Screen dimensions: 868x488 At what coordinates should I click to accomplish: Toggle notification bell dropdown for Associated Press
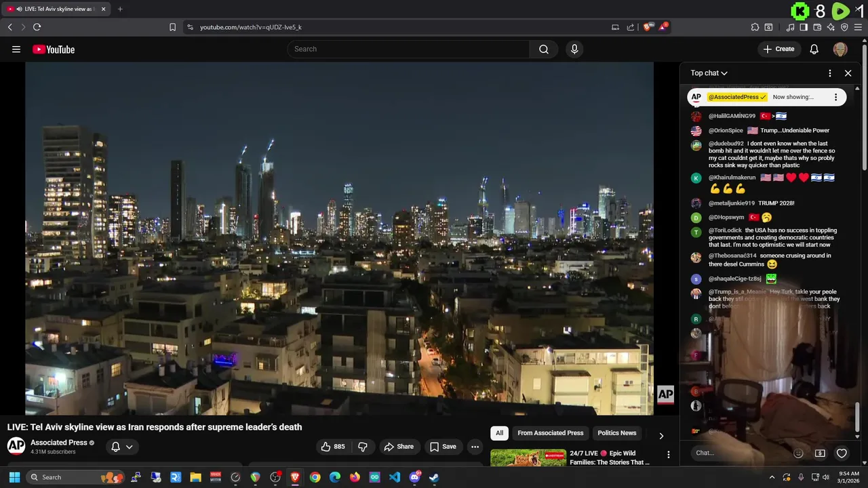click(122, 447)
